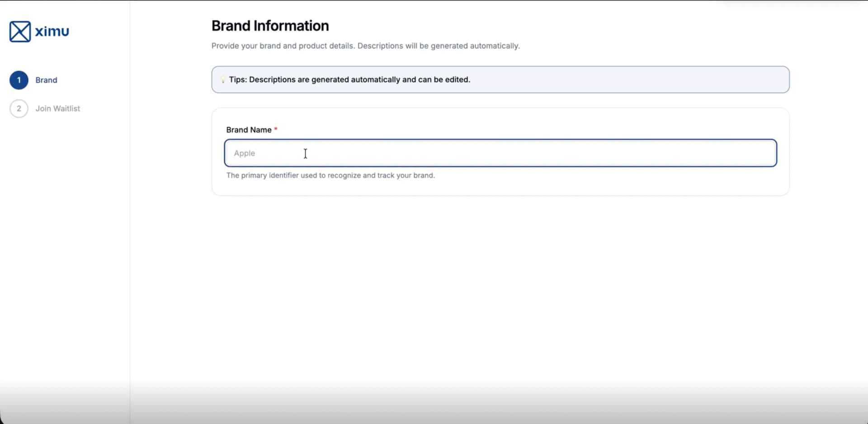Image resolution: width=868 pixels, height=424 pixels.
Task: Click the Apple placeholder text
Action: click(x=245, y=153)
